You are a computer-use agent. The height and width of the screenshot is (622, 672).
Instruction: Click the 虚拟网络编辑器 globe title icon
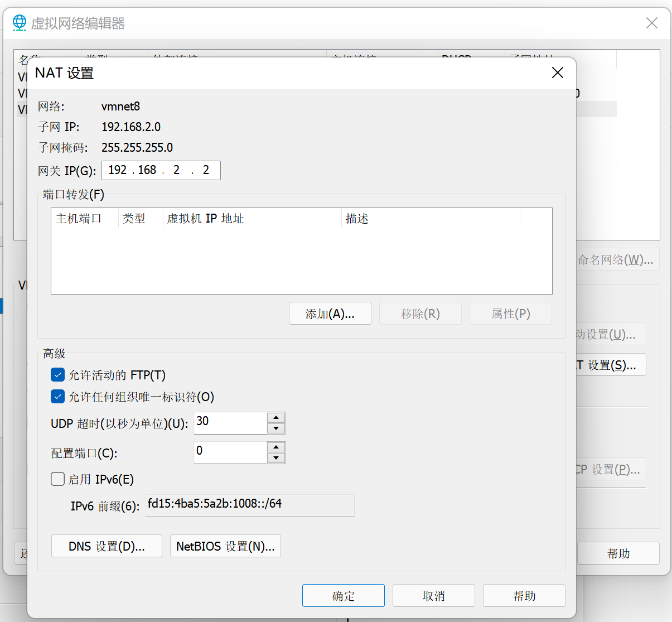point(20,23)
